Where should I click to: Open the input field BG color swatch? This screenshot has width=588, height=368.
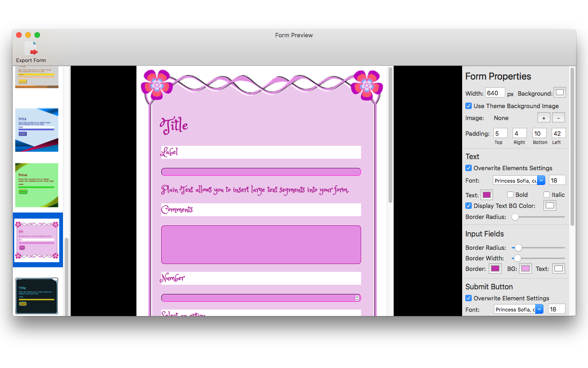click(526, 269)
